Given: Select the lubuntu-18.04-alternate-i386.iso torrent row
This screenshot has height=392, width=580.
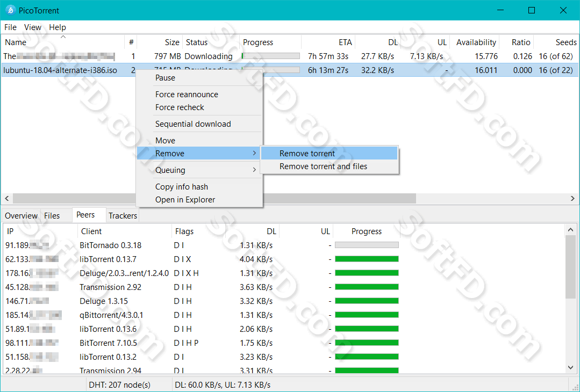Looking at the screenshot, I should [290, 70].
